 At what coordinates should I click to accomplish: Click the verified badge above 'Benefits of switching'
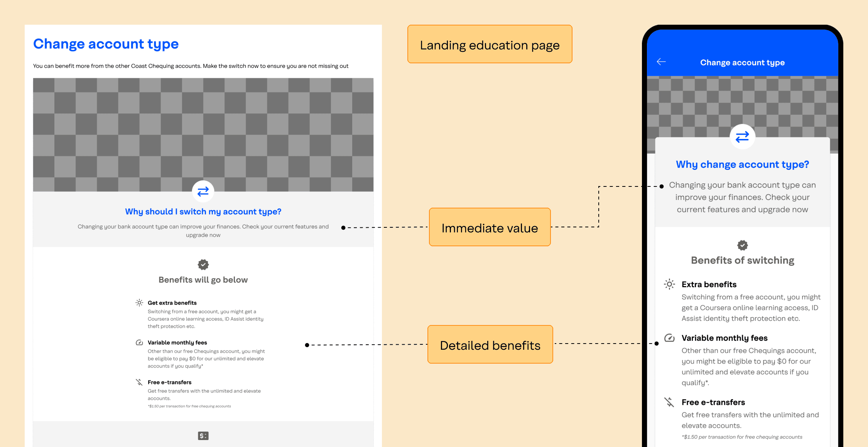[742, 245]
